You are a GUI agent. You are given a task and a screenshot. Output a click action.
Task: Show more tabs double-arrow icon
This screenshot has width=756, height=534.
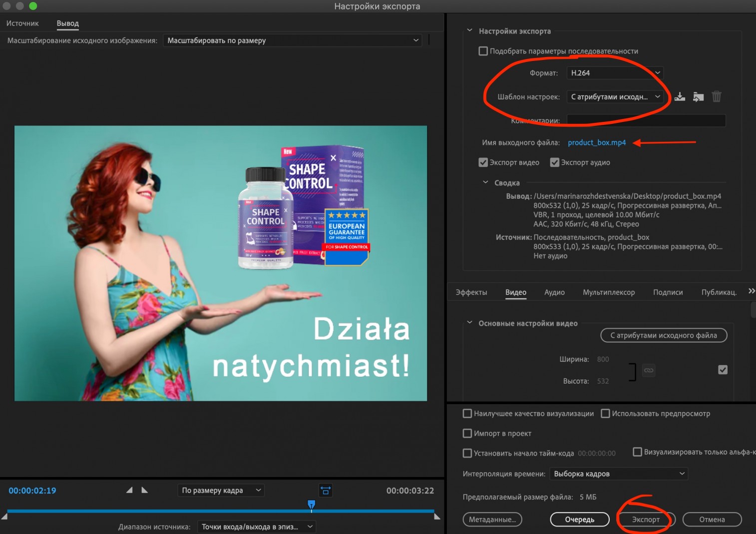pyautogui.click(x=752, y=291)
